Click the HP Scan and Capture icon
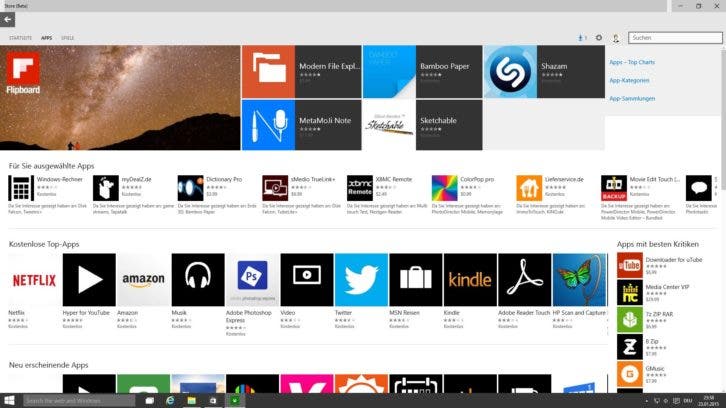 click(579, 280)
